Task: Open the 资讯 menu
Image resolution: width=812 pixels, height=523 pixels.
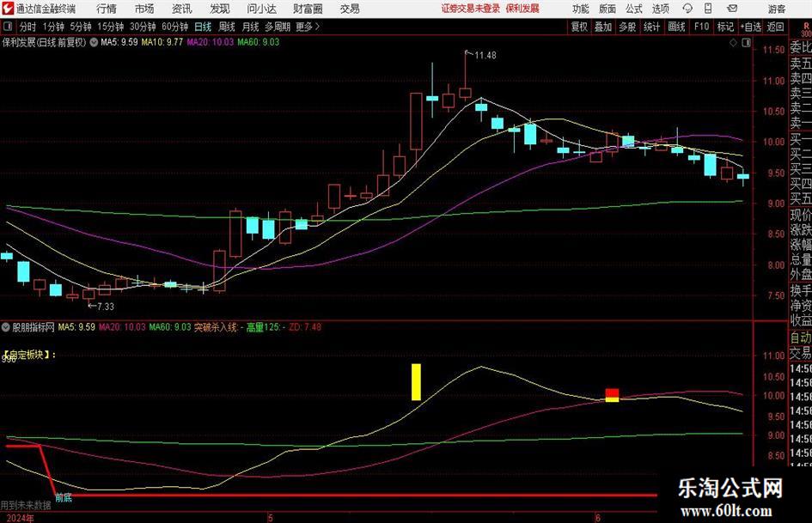Action: point(182,9)
